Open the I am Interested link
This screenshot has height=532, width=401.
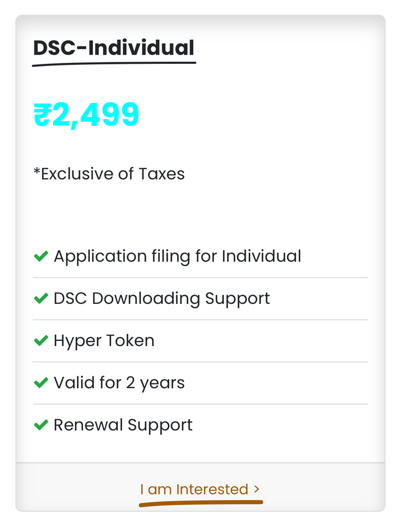194,489
